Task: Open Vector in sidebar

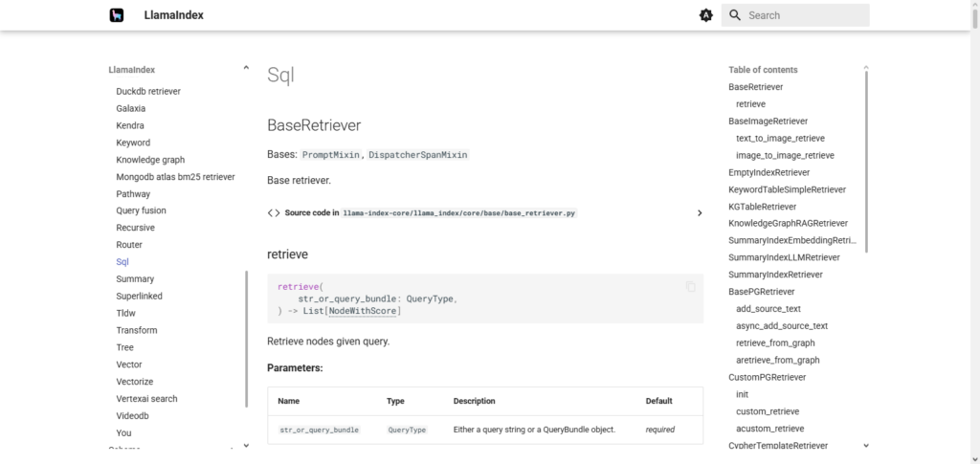Action: [129, 365]
